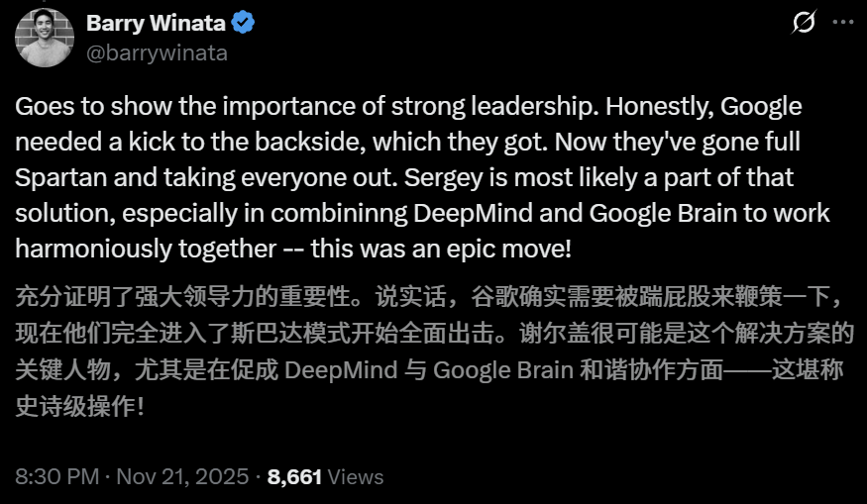
Task: Click the 8,661 view count number
Action: coord(294,476)
